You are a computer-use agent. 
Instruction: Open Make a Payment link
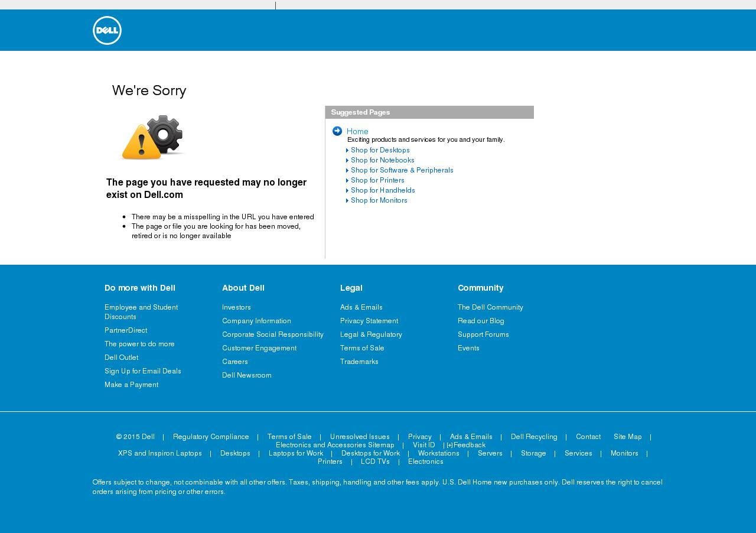(131, 385)
